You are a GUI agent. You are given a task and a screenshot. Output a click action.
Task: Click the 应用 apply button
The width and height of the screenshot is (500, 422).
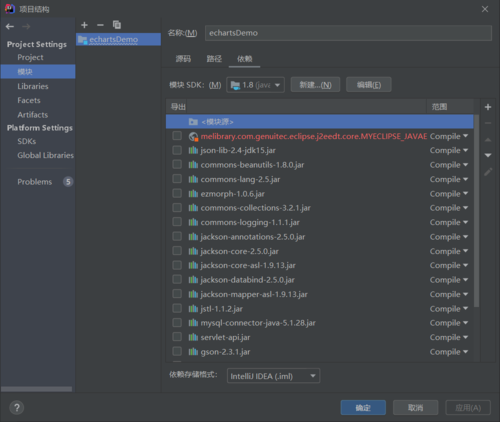point(468,408)
